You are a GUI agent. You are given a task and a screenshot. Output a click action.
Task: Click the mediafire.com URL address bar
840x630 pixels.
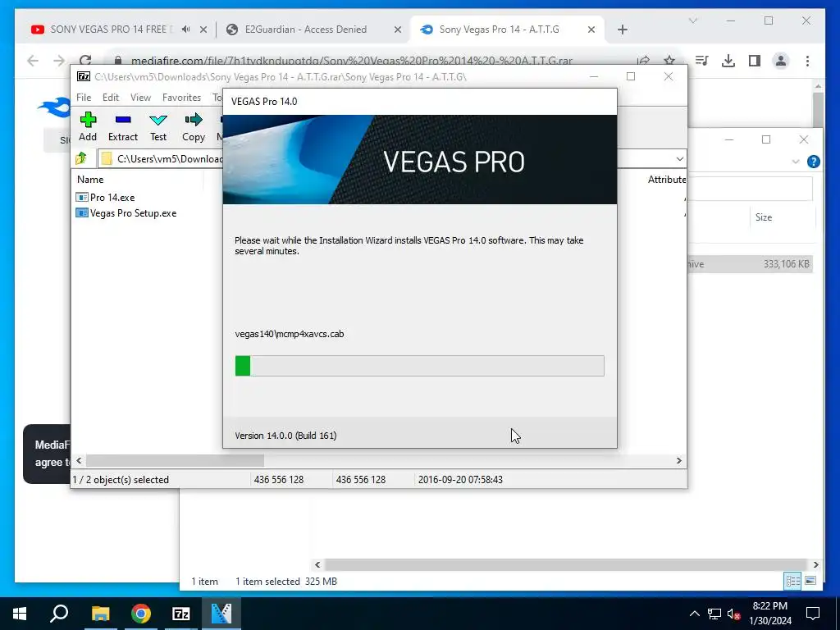point(352,61)
